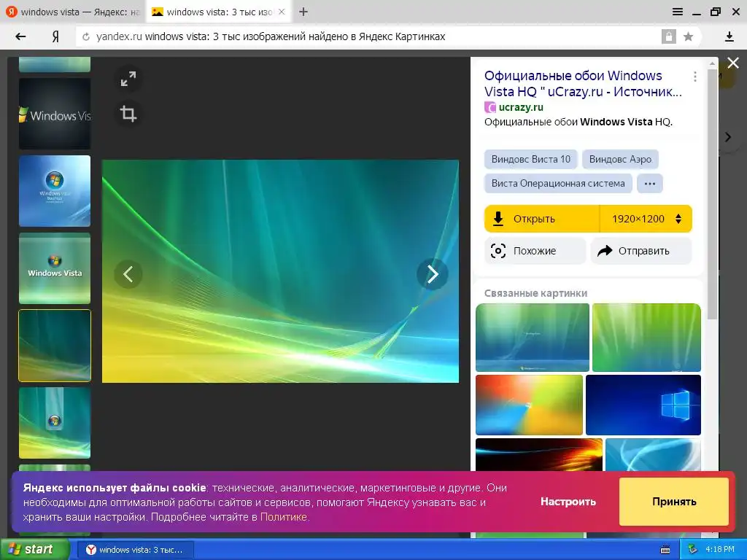Click the Похожие similar images button
The height and width of the screenshot is (560, 747).
[x=535, y=251]
